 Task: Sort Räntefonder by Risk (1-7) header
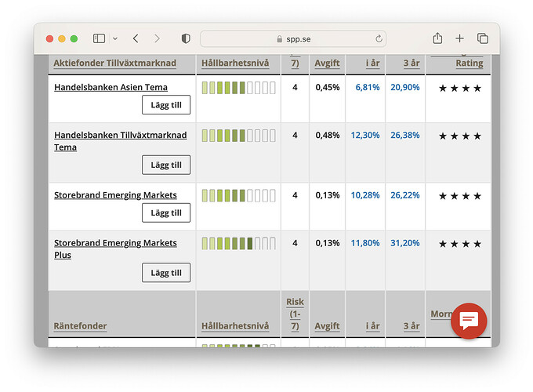pos(295,314)
